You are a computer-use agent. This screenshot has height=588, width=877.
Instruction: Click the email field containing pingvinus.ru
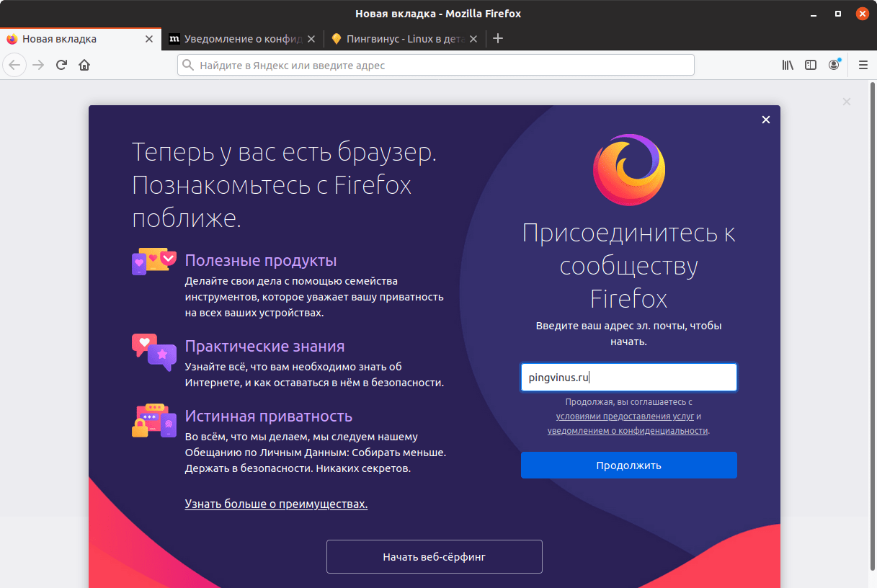[x=629, y=378]
